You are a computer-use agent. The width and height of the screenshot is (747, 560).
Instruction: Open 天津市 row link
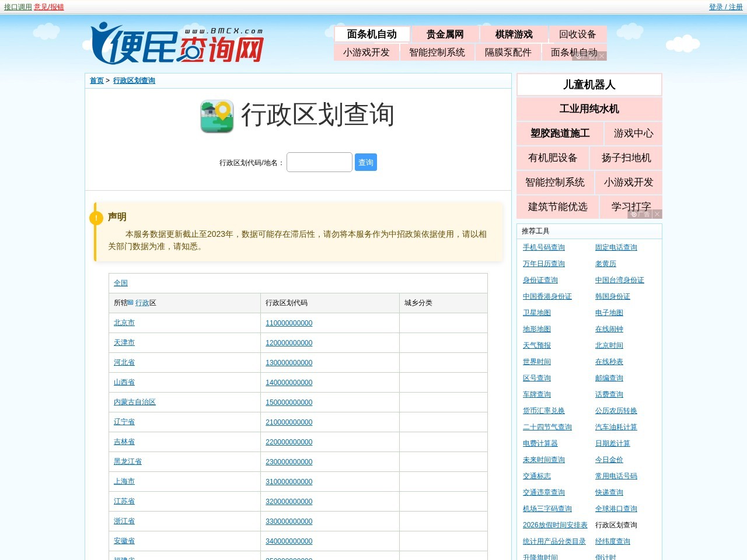pos(124,342)
